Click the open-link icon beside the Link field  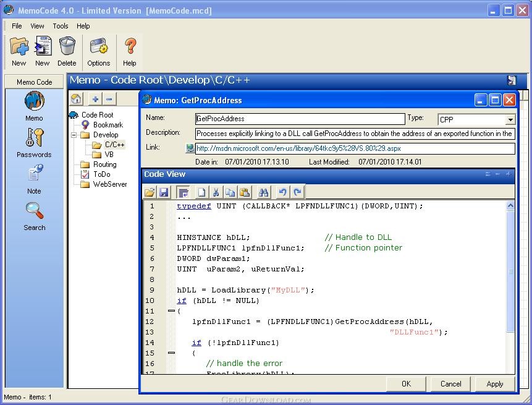(x=190, y=148)
